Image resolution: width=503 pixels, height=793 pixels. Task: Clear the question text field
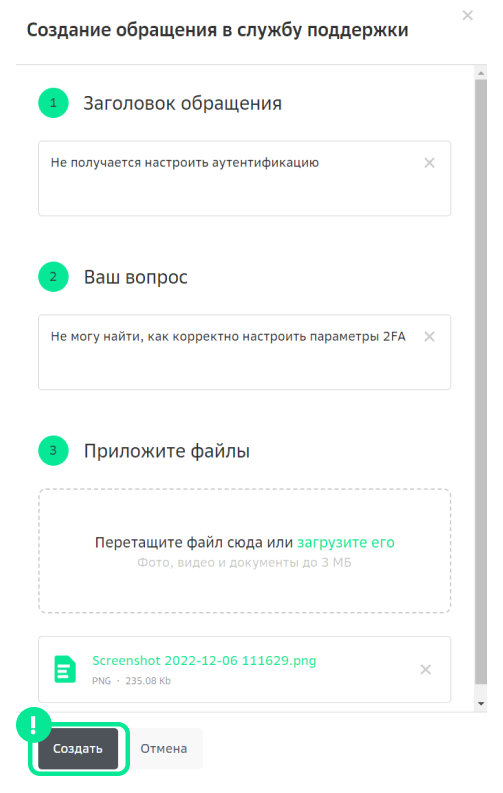click(429, 337)
